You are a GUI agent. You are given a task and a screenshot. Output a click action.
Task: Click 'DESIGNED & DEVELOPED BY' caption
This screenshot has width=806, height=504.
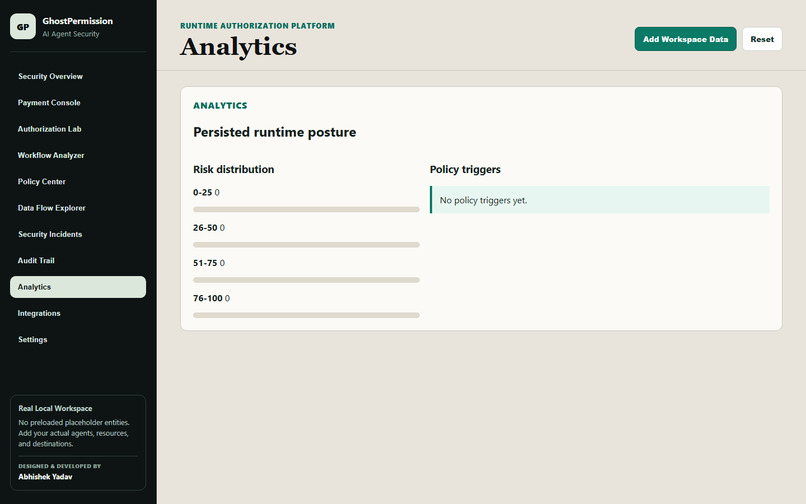60,466
